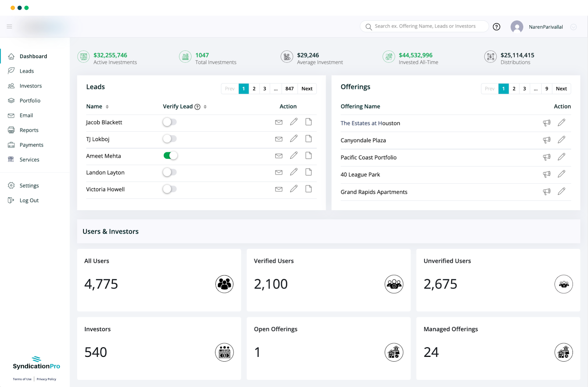Email TJ Lokboj via envelope icon

(x=279, y=139)
